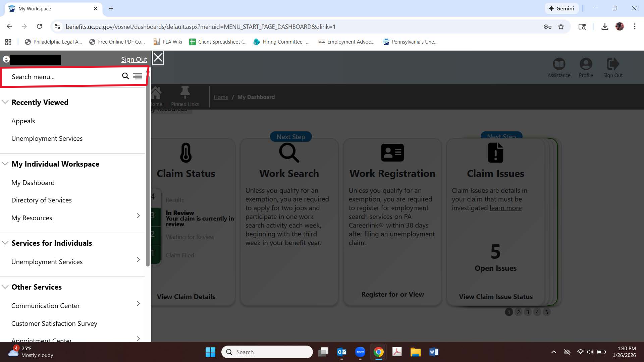This screenshot has height=362, width=644.
Task: Select Appeals in the recently viewed menu
Action: (23, 121)
